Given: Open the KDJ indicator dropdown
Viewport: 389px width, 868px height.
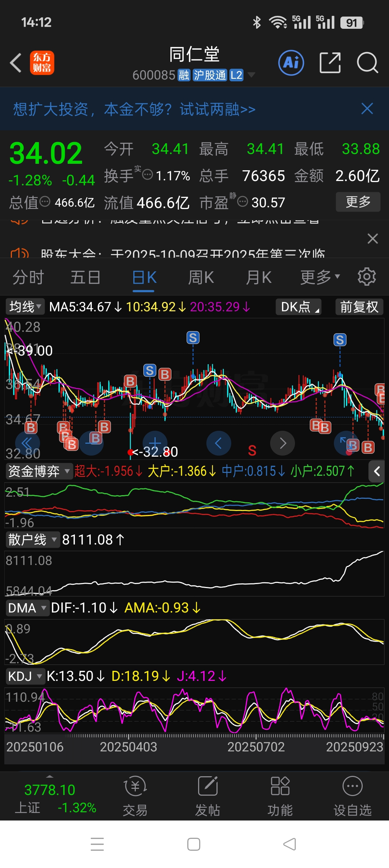Looking at the screenshot, I should pyautogui.click(x=25, y=676).
